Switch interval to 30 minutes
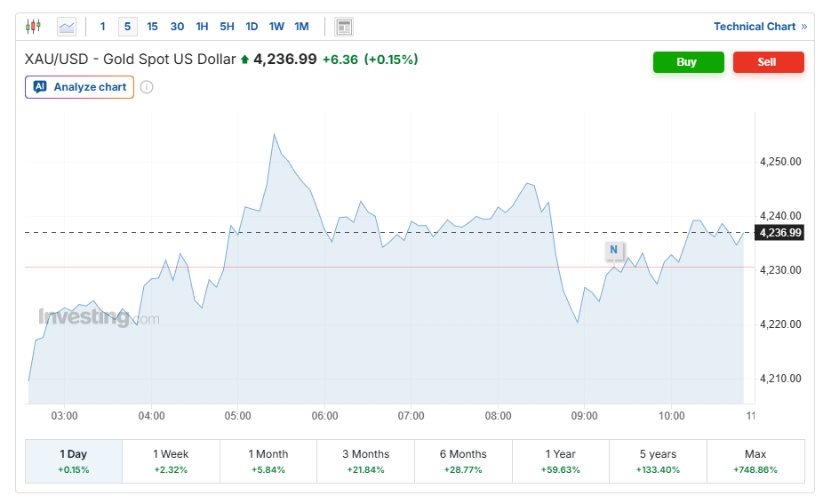Image resolution: width=823 pixels, height=504 pixels. pyautogui.click(x=177, y=27)
